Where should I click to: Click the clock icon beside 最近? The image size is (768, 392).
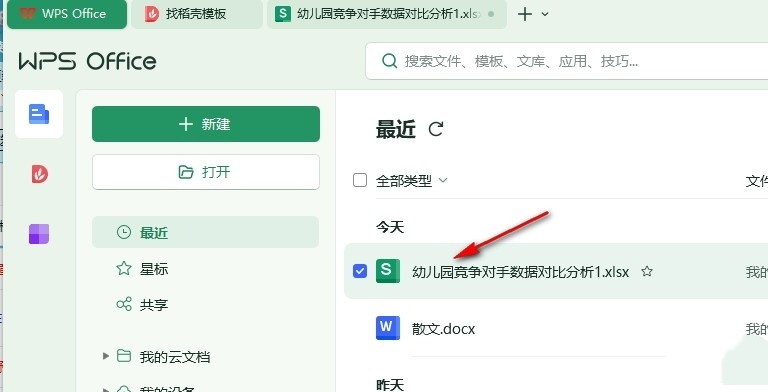click(124, 232)
